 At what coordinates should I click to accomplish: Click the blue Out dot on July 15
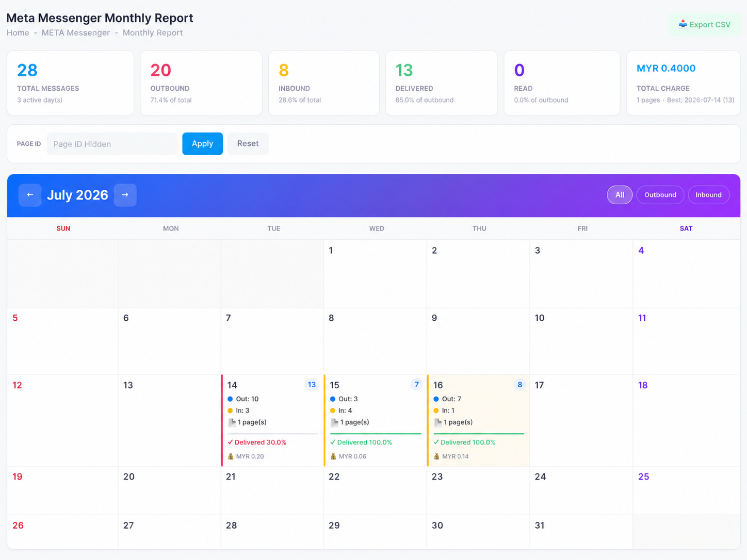click(333, 399)
